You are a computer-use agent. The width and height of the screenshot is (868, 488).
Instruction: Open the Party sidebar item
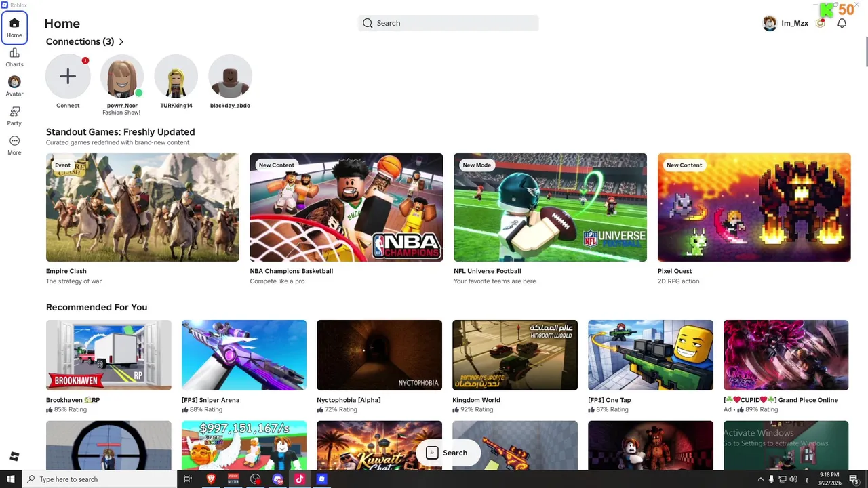click(x=14, y=116)
